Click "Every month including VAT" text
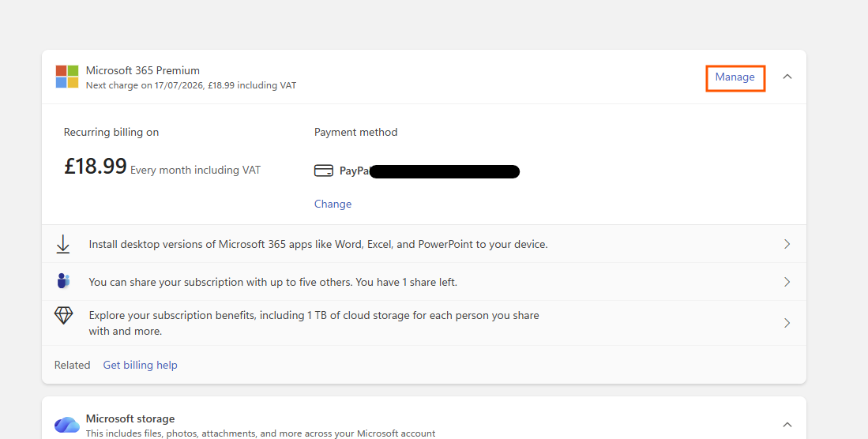Viewport: 868px width, 439px height. click(x=195, y=170)
